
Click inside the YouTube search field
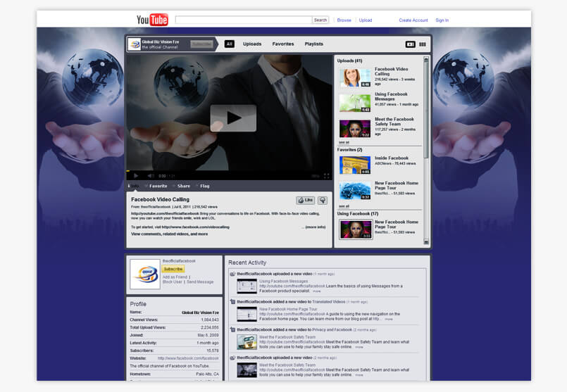click(x=244, y=20)
